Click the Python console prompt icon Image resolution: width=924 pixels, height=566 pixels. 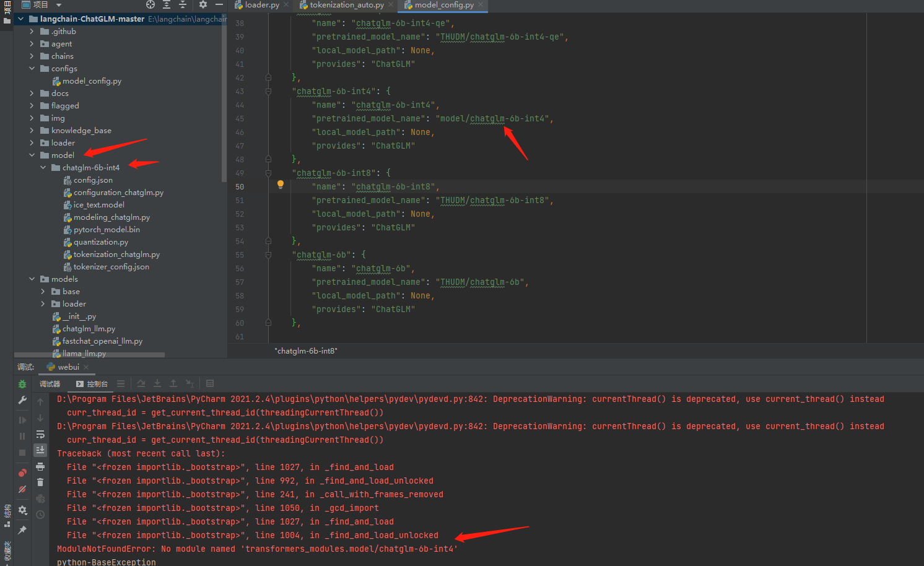(40, 499)
